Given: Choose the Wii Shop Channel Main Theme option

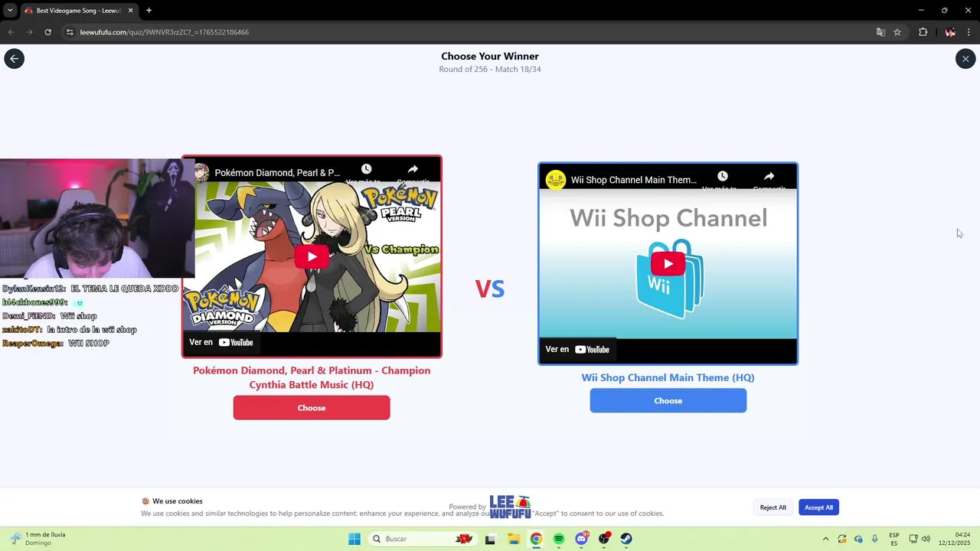Looking at the screenshot, I should (x=668, y=400).
